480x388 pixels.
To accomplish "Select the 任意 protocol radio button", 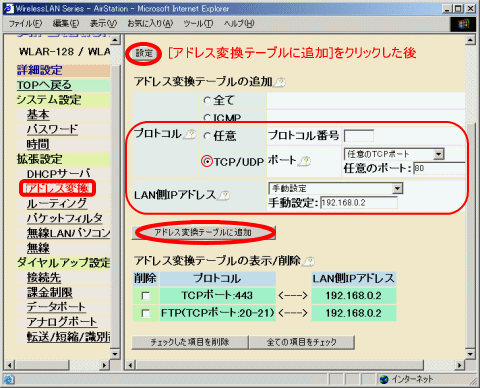I will tap(207, 136).
